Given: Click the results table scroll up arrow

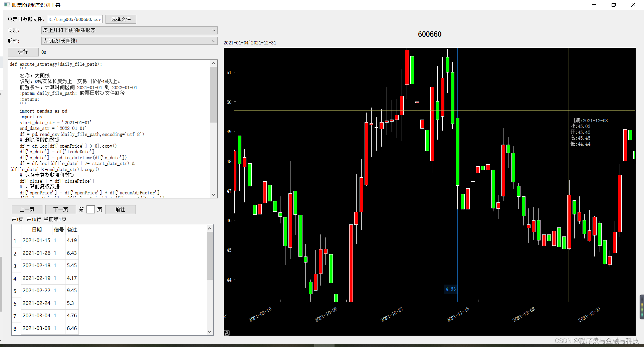Looking at the screenshot, I should point(210,228).
